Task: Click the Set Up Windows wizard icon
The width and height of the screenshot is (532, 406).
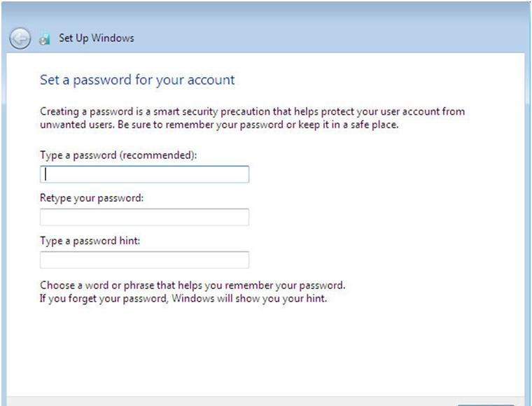Action: pos(44,39)
